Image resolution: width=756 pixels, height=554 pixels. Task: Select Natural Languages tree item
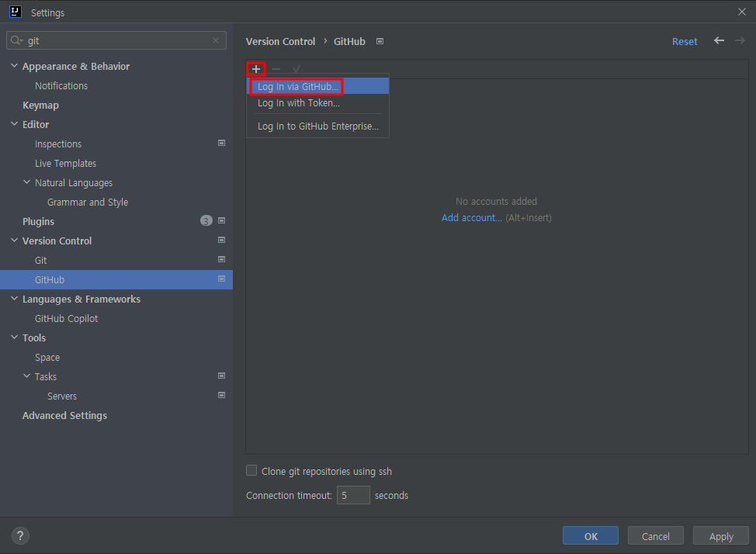point(73,183)
